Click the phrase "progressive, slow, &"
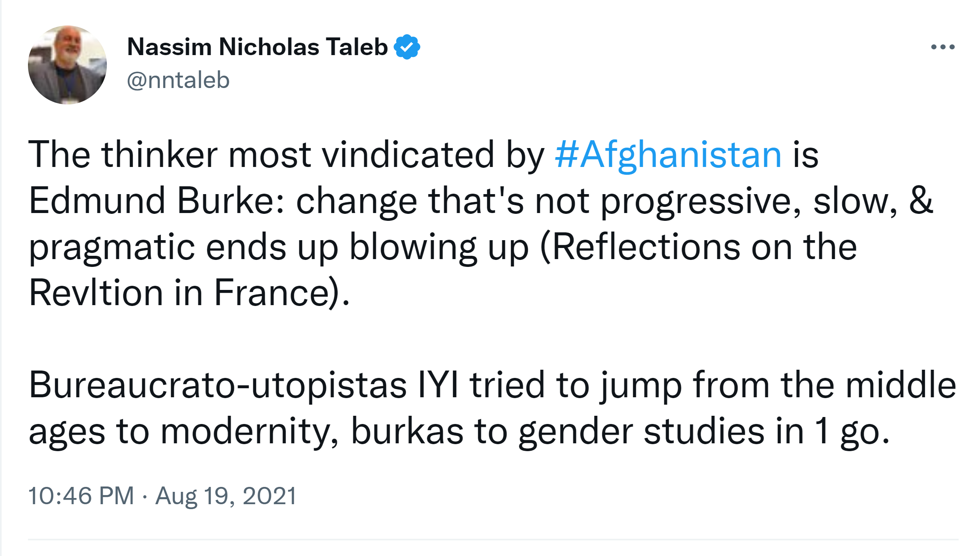Screen dimensions: 980x556 [x=767, y=201]
